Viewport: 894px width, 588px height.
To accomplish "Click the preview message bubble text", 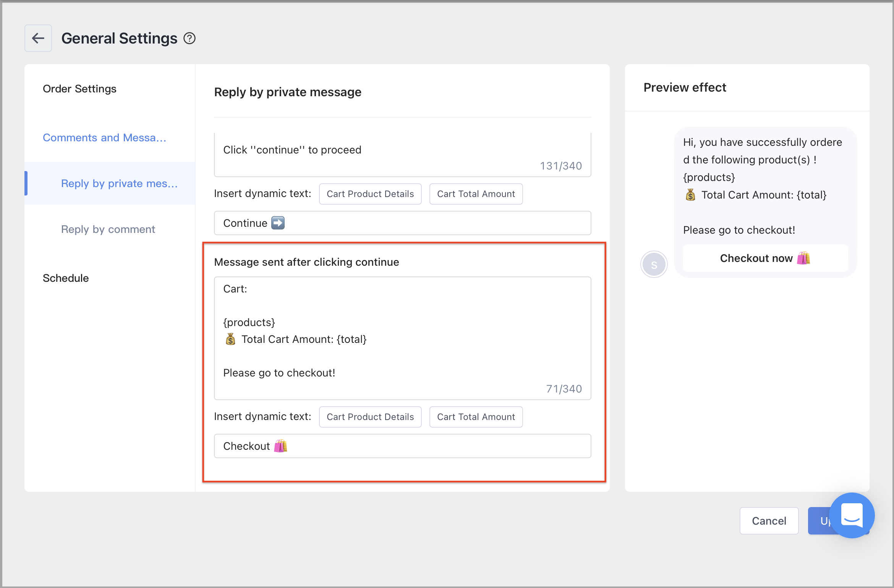I will pyautogui.click(x=763, y=186).
